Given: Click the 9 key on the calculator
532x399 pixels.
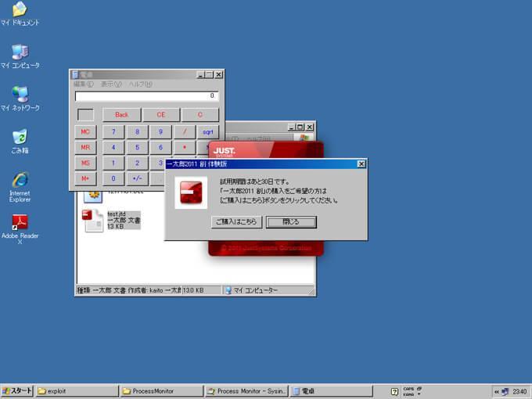Looking at the screenshot, I should click(160, 131).
